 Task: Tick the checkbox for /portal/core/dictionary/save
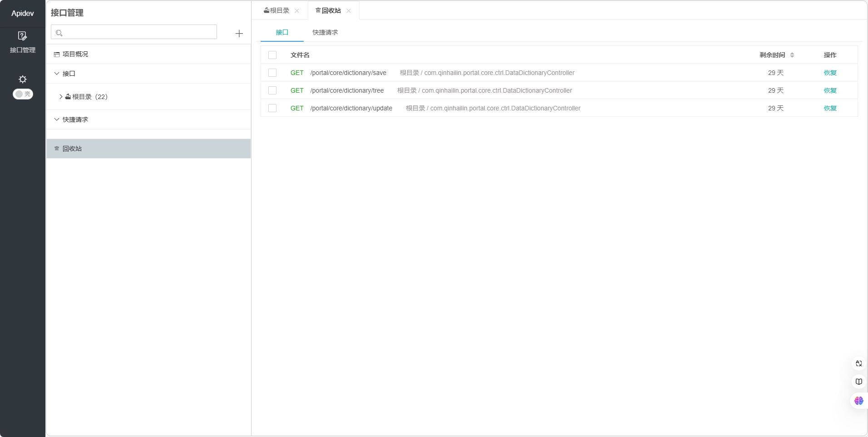[272, 73]
